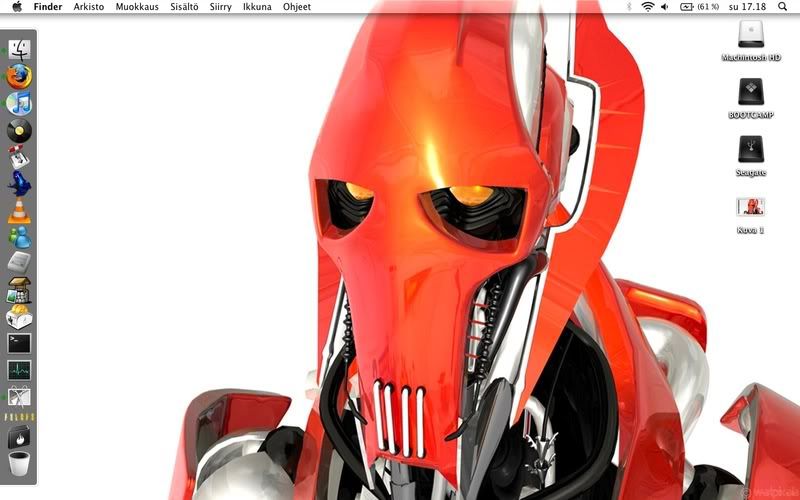The image size is (800, 500).
Task: Launch Terminal from the dock
Action: click(19, 343)
